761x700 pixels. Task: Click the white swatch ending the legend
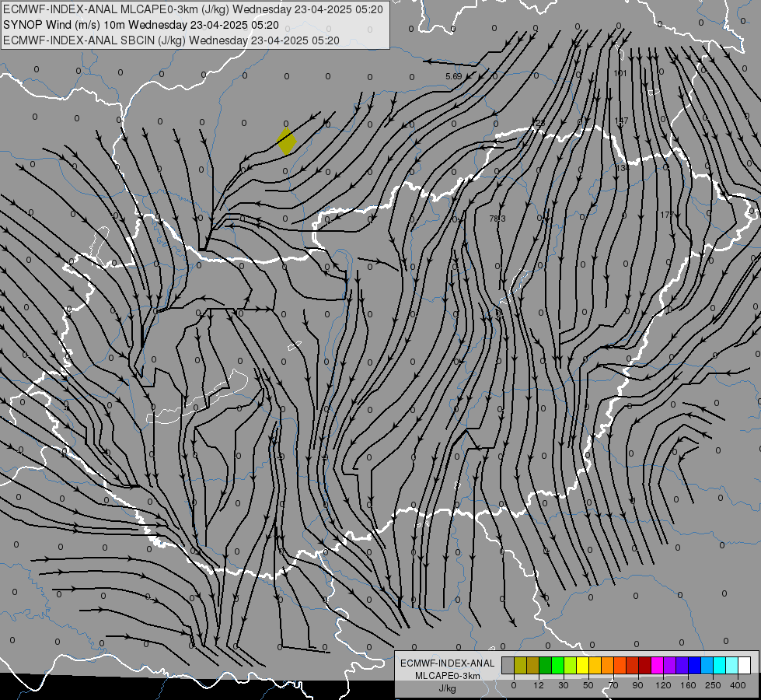[x=744, y=665]
